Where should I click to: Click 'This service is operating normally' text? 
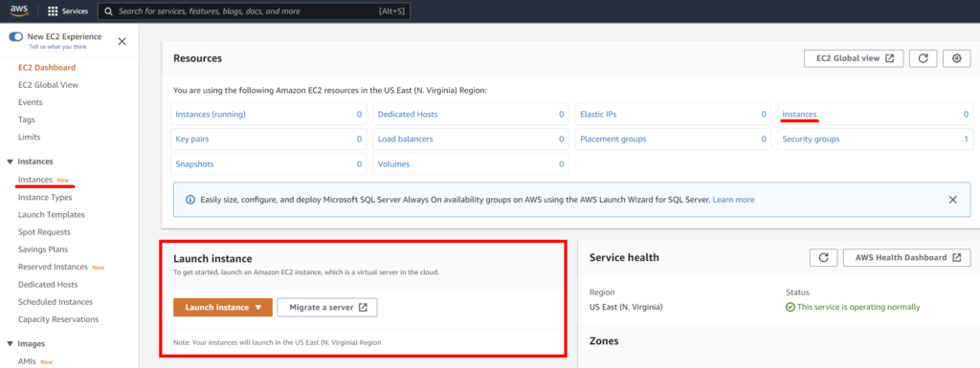coord(858,307)
